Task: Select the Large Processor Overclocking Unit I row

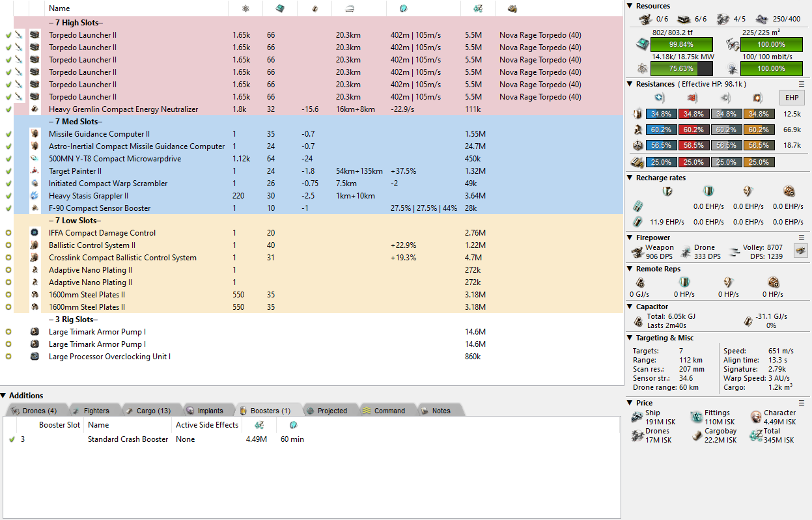Action: coord(109,357)
